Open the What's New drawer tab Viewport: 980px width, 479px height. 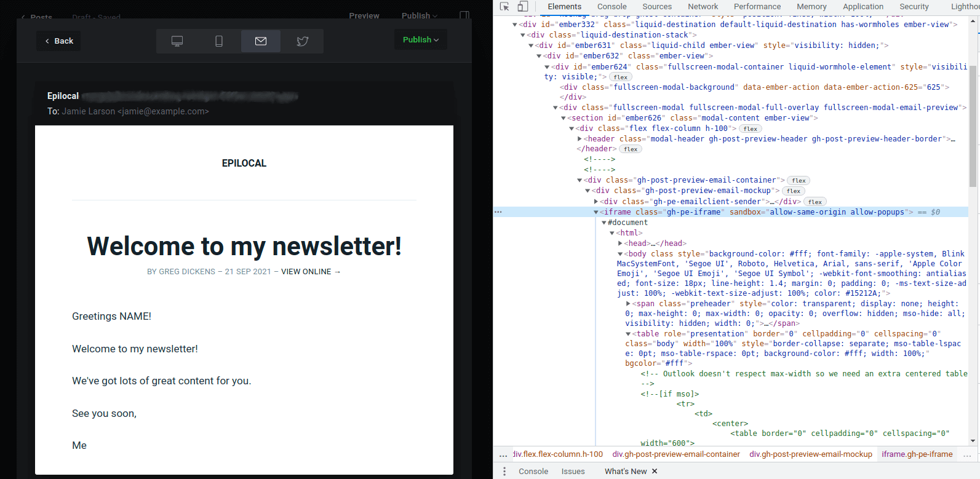tap(626, 472)
